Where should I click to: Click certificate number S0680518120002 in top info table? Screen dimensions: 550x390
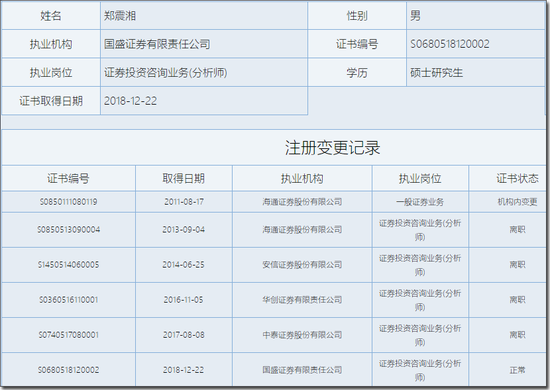pyautogui.click(x=450, y=44)
